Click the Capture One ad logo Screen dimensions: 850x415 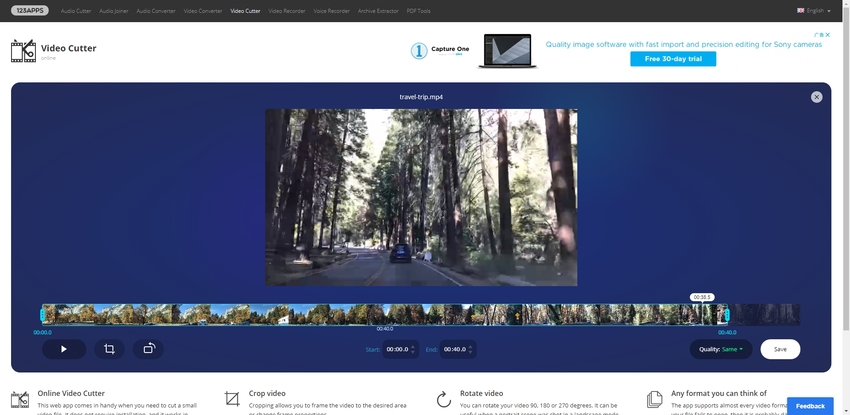tap(439, 51)
